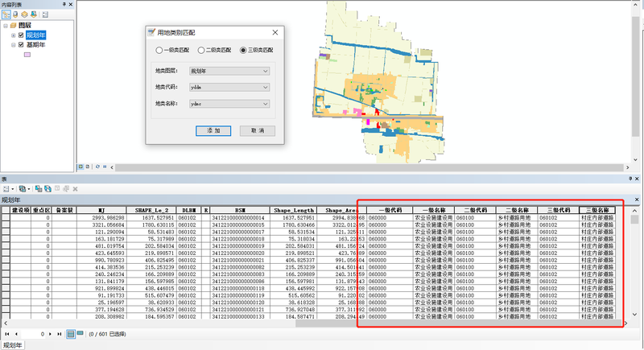
Task: Click Shape_Length column header
Action: [293, 210]
